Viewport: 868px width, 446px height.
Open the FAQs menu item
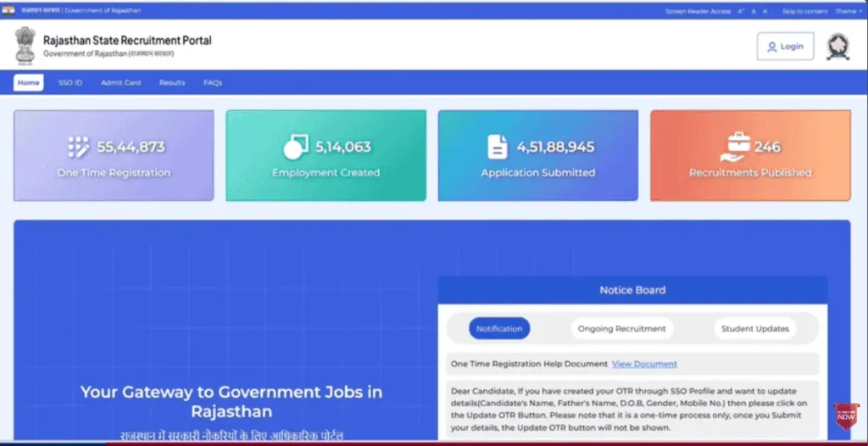pos(213,82)
